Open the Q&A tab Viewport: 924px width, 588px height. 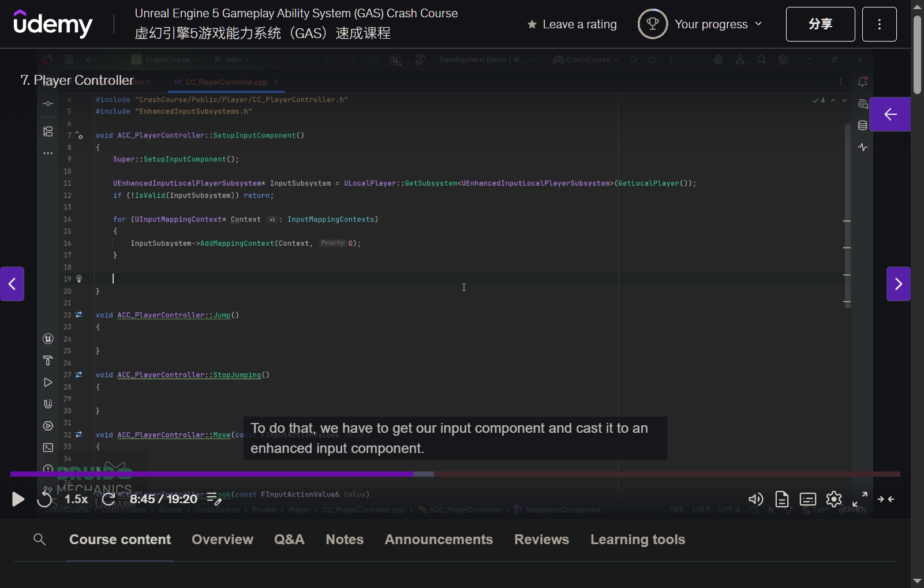click(x=289, y=540)
